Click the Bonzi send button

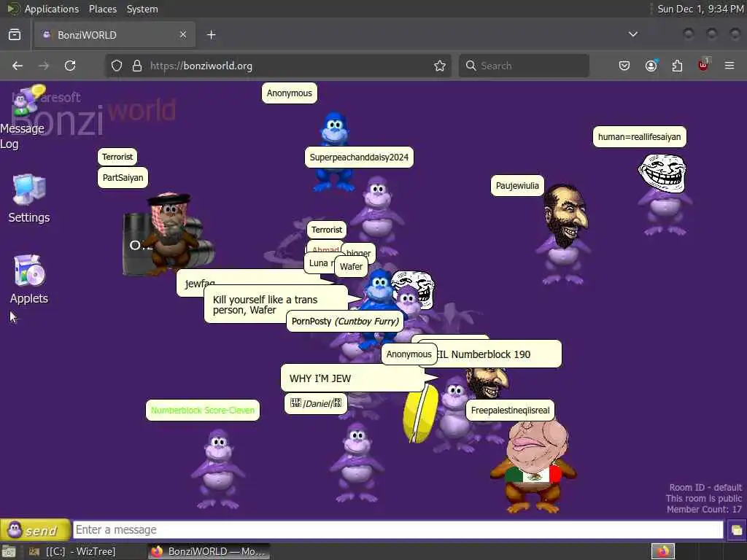[35, 529]
